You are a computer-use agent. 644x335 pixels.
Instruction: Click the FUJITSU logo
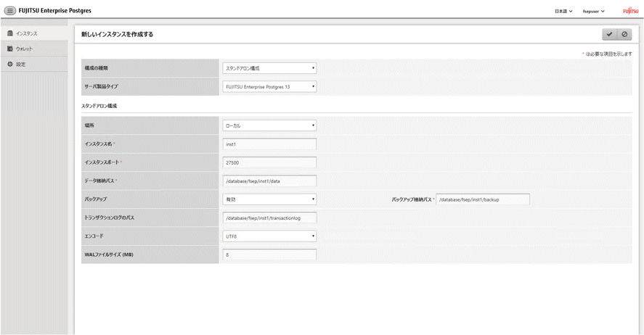point(630,11)
